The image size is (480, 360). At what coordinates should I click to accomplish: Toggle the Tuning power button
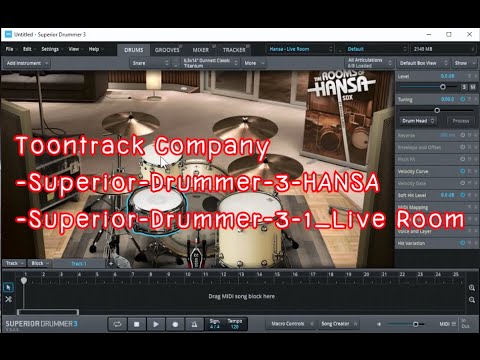462,99
